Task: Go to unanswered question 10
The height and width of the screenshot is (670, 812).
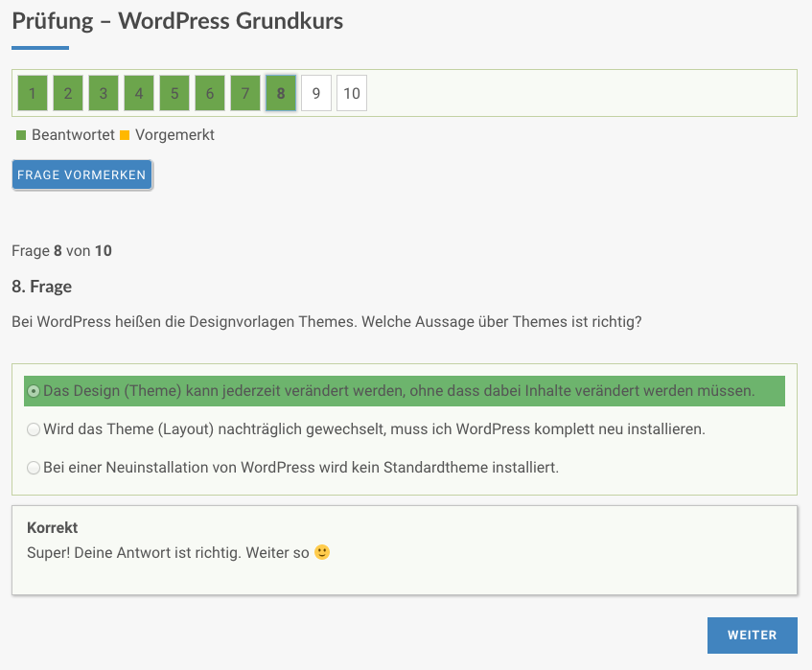Action: point(352,93)
